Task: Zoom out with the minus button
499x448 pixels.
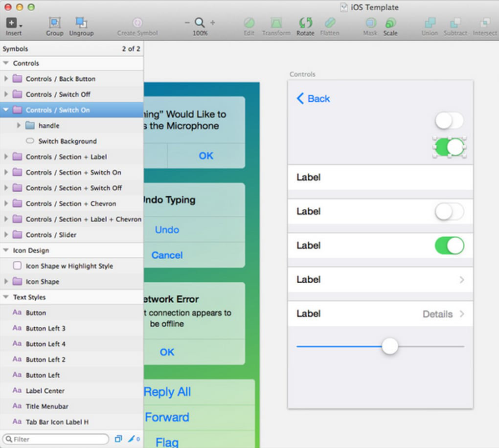Action: tap(187, 22)
